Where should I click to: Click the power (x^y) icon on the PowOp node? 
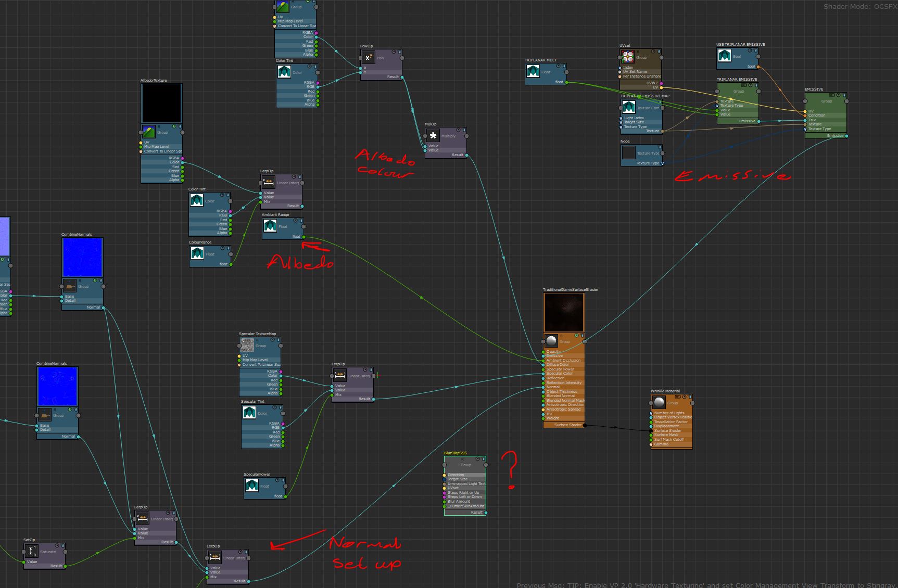coord(368,58)
